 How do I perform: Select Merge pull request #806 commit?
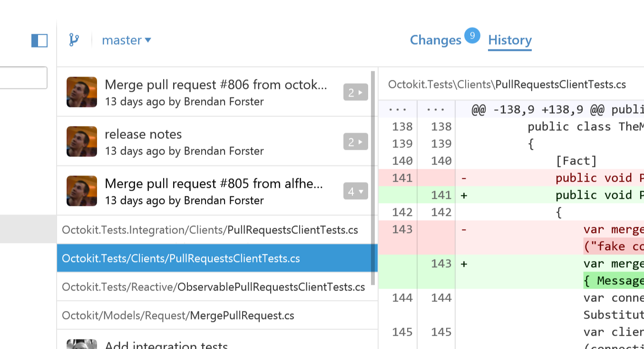[215, 92]
